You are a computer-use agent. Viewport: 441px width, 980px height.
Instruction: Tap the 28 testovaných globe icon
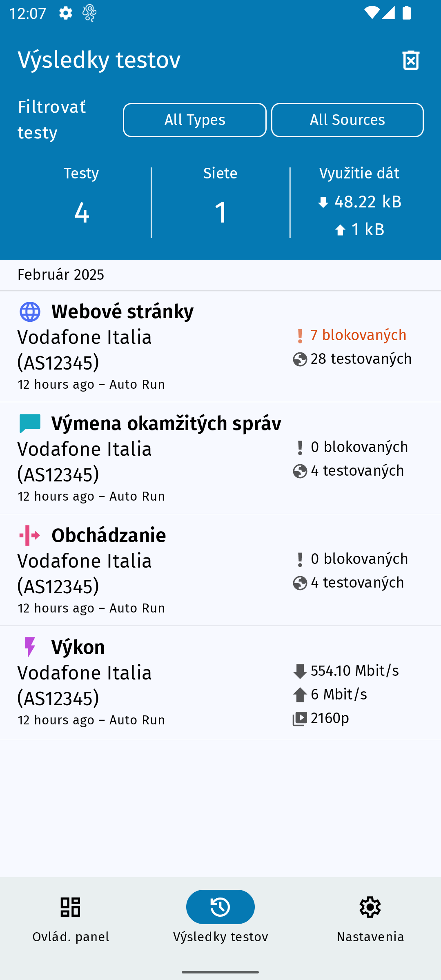coord(300,360)
